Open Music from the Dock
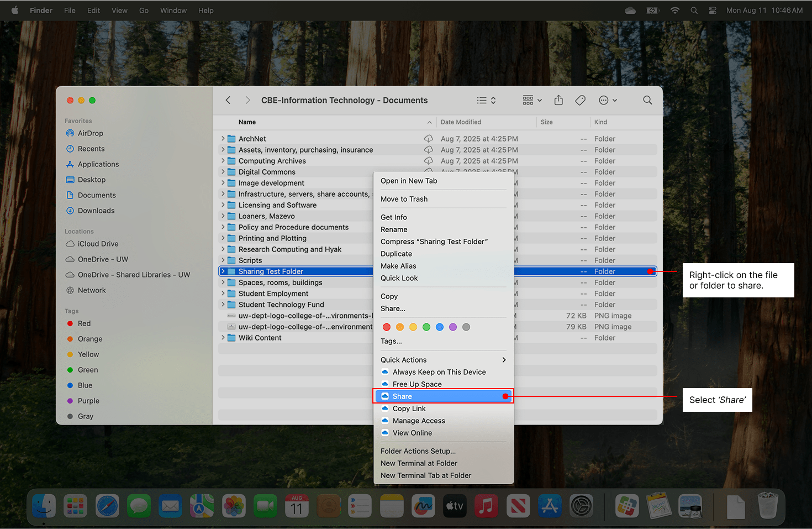The height and width of the screenshot is (529, 812). click(486, 506)
